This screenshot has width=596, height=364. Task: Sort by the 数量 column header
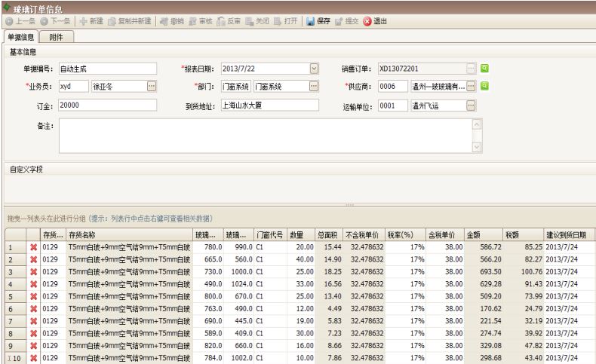pos(301,235)
